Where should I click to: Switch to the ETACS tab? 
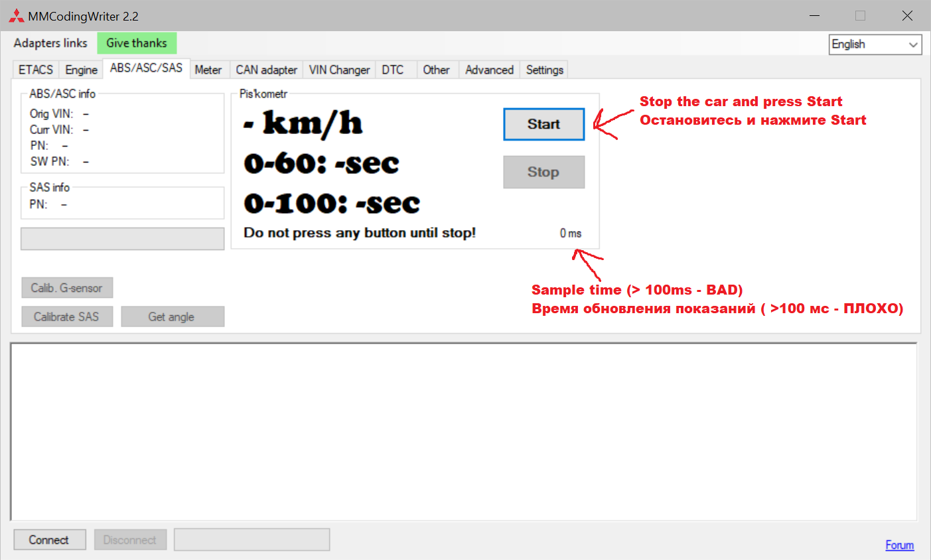(36, 70)
